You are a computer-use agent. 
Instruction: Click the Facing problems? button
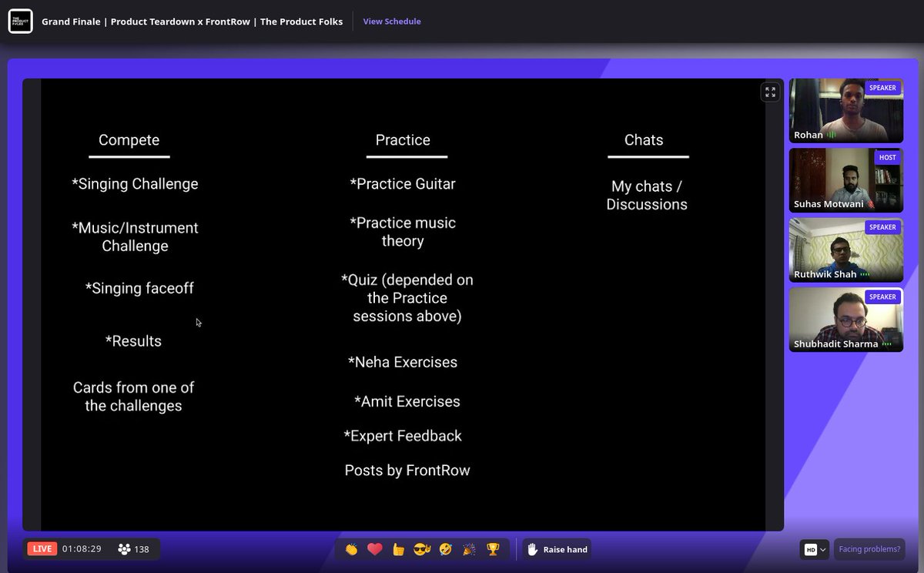coord(869,549)
